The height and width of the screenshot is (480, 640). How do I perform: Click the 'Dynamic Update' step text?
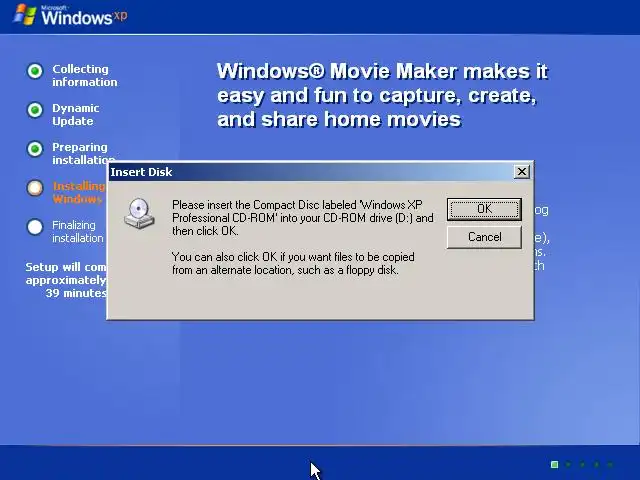coord(76,115)
